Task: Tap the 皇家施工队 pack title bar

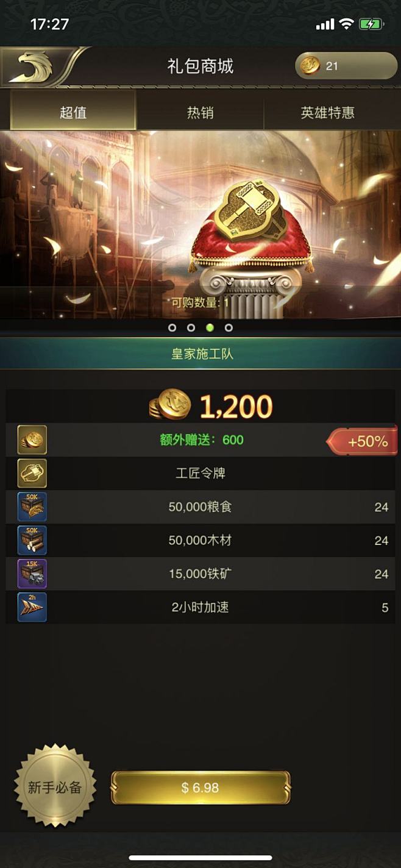Action: (200, 354)
